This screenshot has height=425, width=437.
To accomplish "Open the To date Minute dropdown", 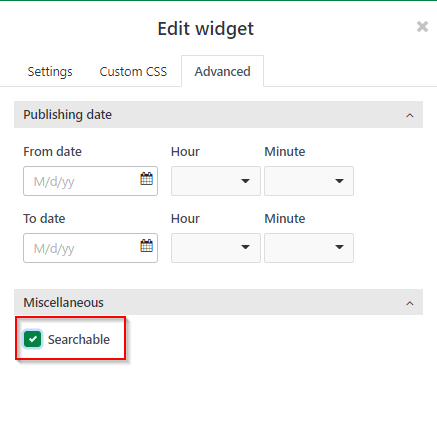I will 309,248.
